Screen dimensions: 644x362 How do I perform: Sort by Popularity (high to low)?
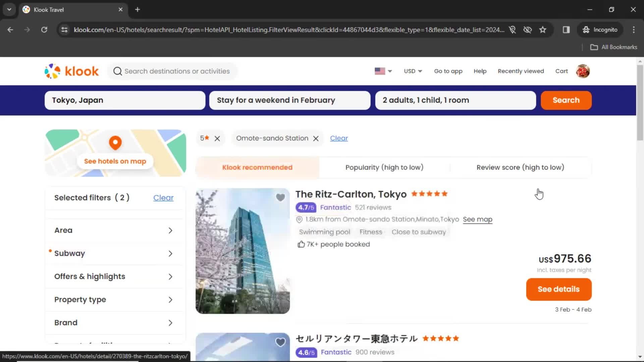coord(384,167)
